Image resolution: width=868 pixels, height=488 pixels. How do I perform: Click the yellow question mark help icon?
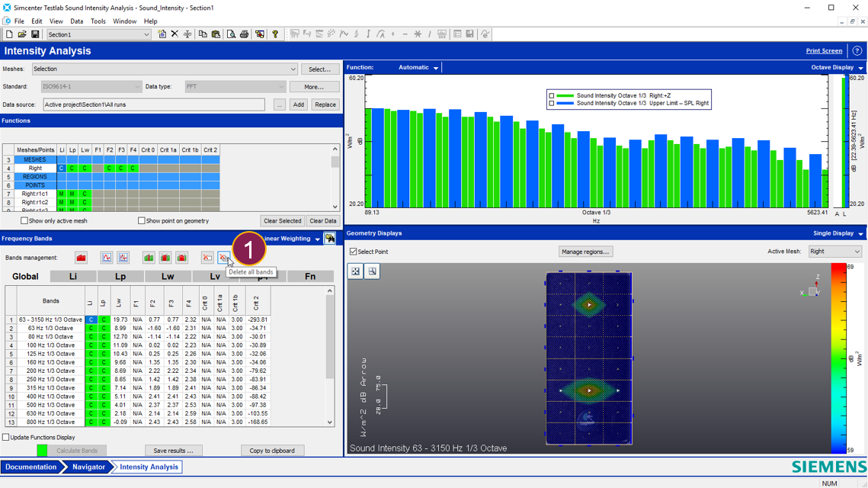275,34
